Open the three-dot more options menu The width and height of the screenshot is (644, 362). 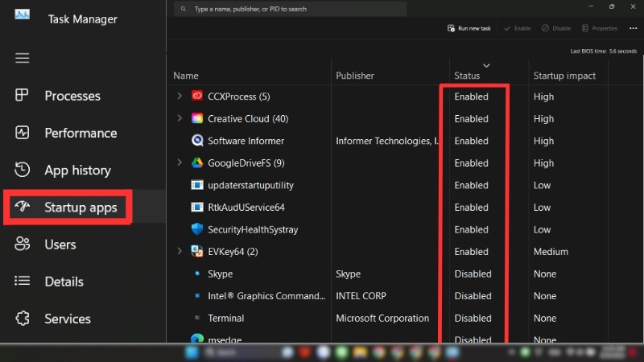click(x=634, y=28)
